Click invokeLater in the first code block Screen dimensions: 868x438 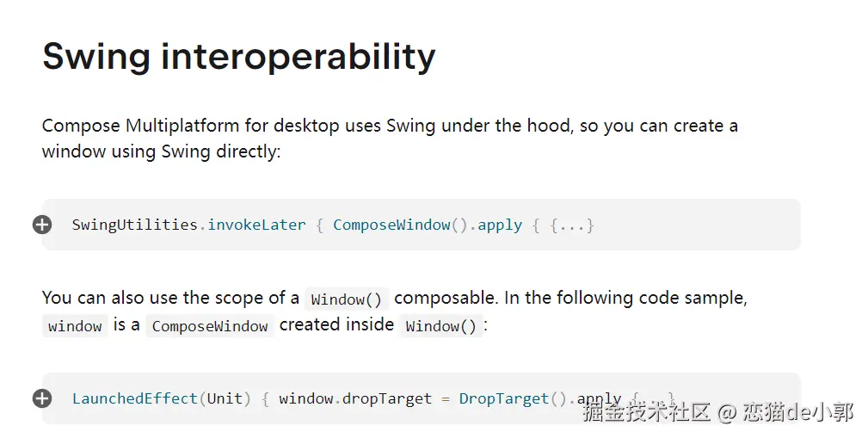256,225
